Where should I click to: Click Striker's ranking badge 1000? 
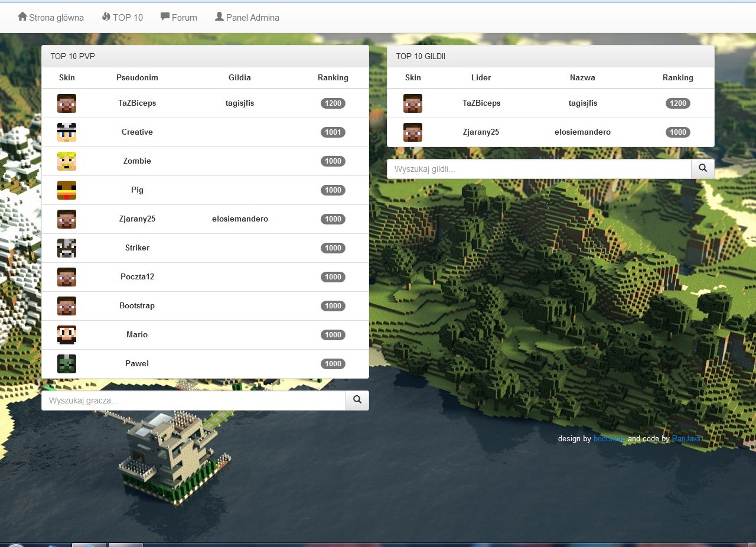coord(333,248)
